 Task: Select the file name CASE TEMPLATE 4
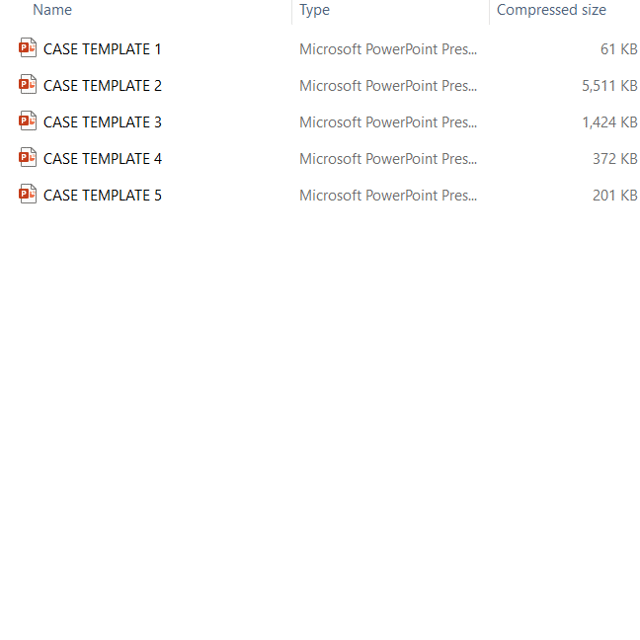pos(102,159)
